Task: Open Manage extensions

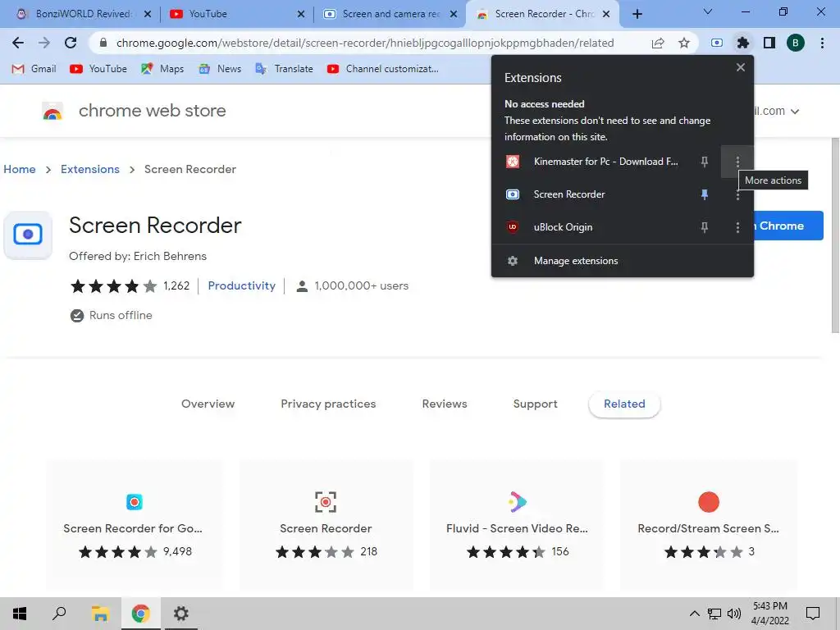Action: click(623, 261)
